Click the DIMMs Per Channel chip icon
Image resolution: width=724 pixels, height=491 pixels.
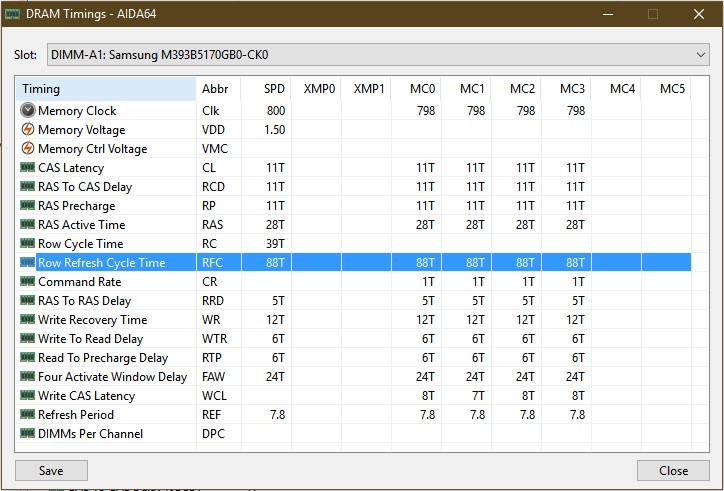(x=28, y=433)
